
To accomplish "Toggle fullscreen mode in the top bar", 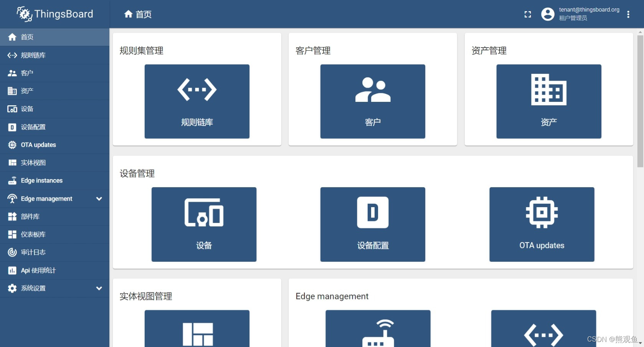I will point(527,14).
